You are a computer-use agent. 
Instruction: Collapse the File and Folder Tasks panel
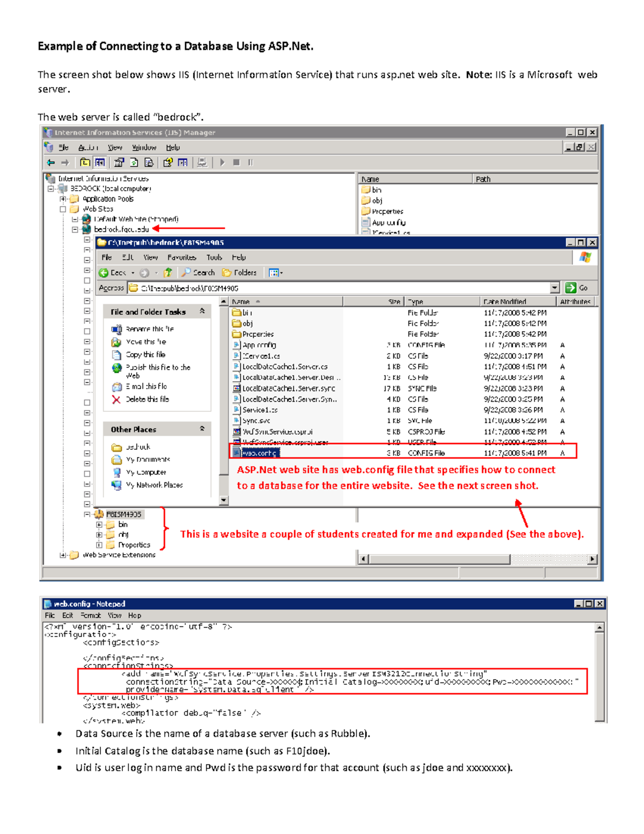click(x=202, y=312)
